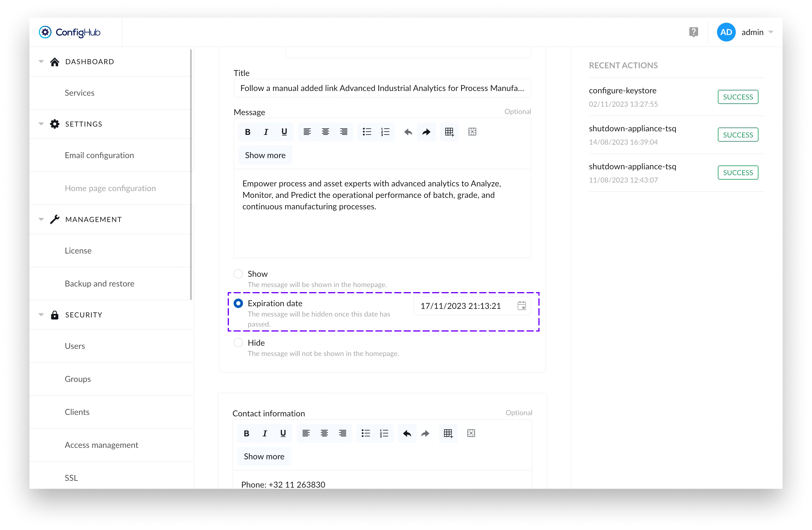Apply center alignment in Message editor
This screenshot has height=530, width=812.
[x=325, y=132]
